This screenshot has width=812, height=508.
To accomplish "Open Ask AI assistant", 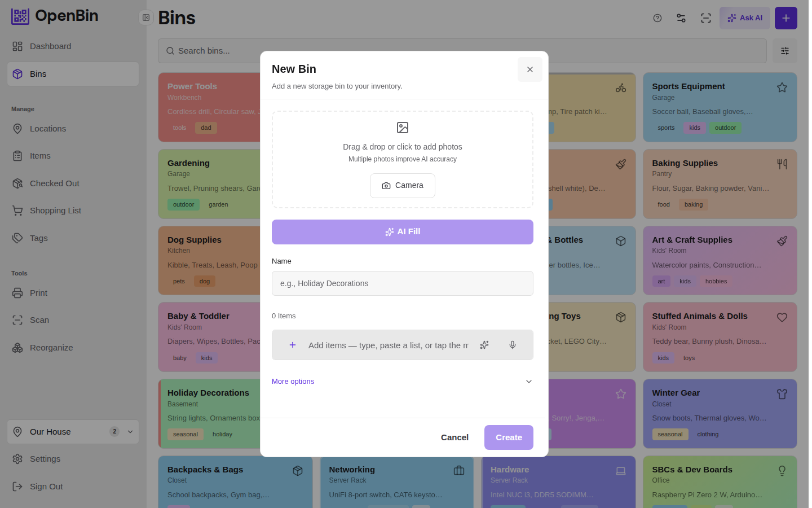I will (745, 18).
